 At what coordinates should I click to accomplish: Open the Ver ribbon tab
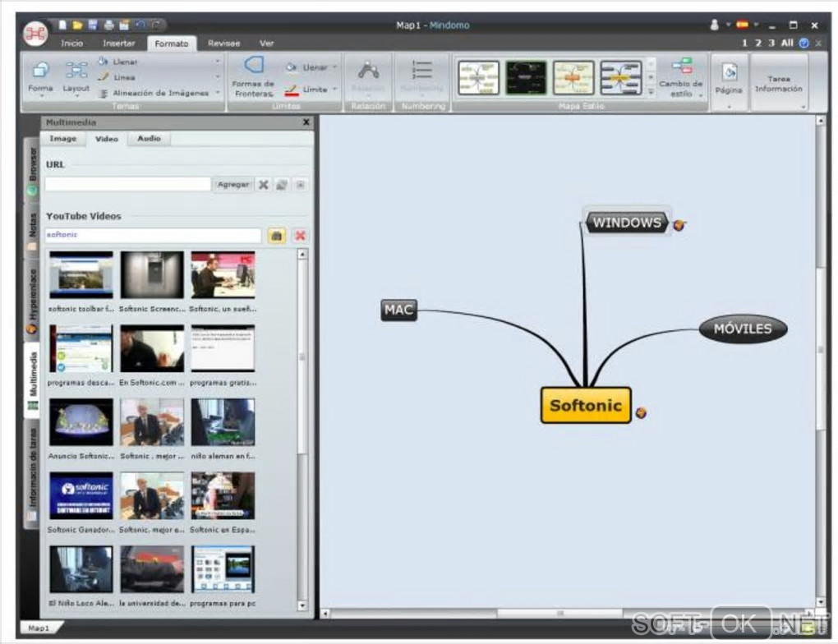267,44
